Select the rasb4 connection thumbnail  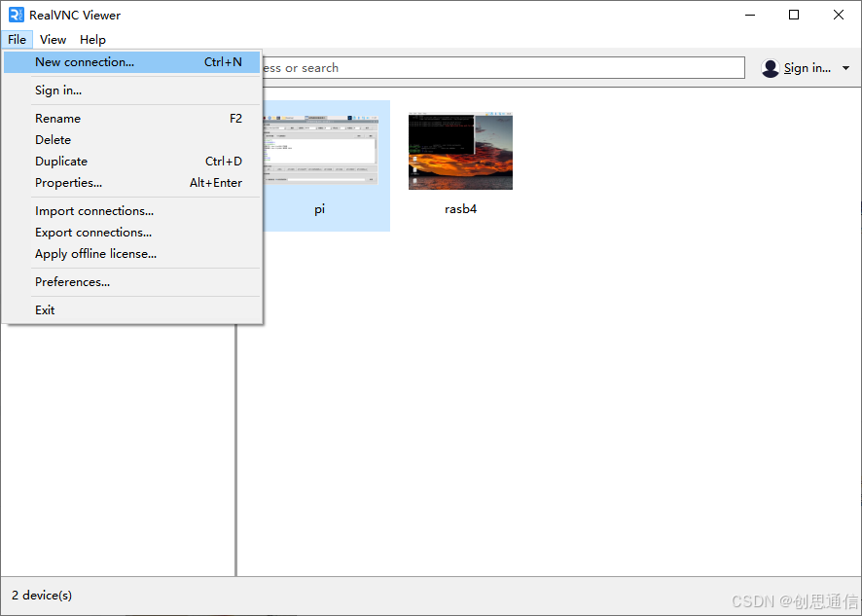click(460, 151)
